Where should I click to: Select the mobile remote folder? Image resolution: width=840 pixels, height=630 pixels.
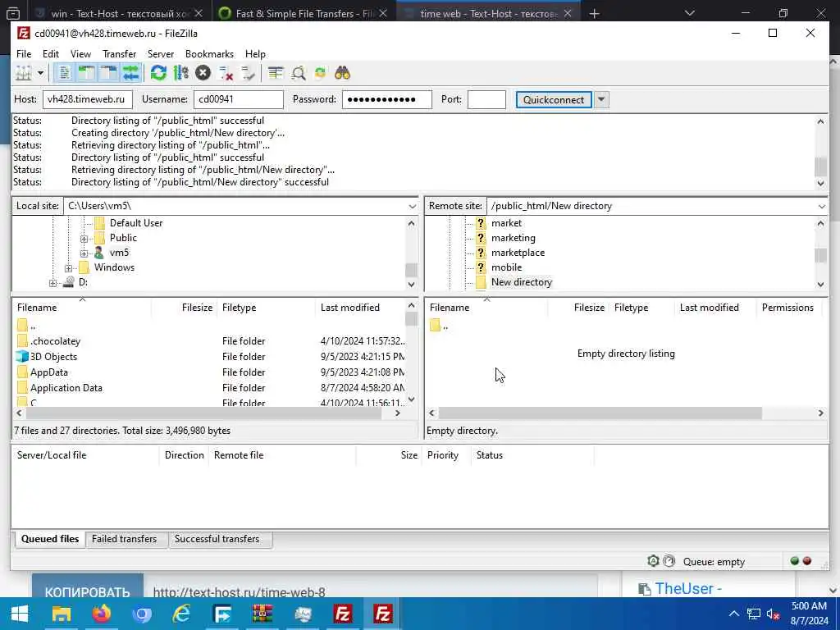pos(506,267)
